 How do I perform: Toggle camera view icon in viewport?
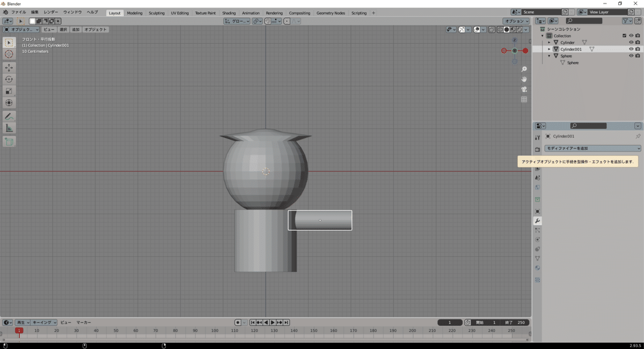pos(524,89)
